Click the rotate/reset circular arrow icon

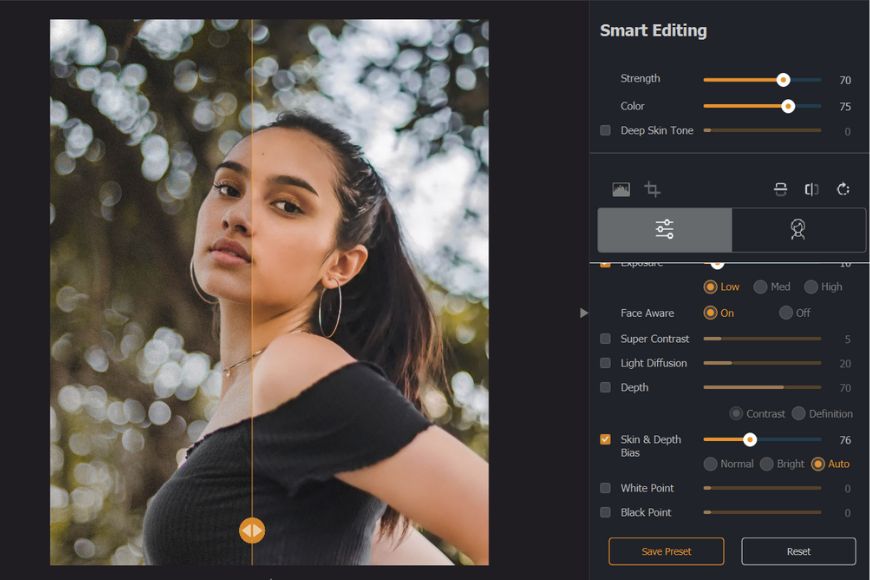(x=843, y=190)
